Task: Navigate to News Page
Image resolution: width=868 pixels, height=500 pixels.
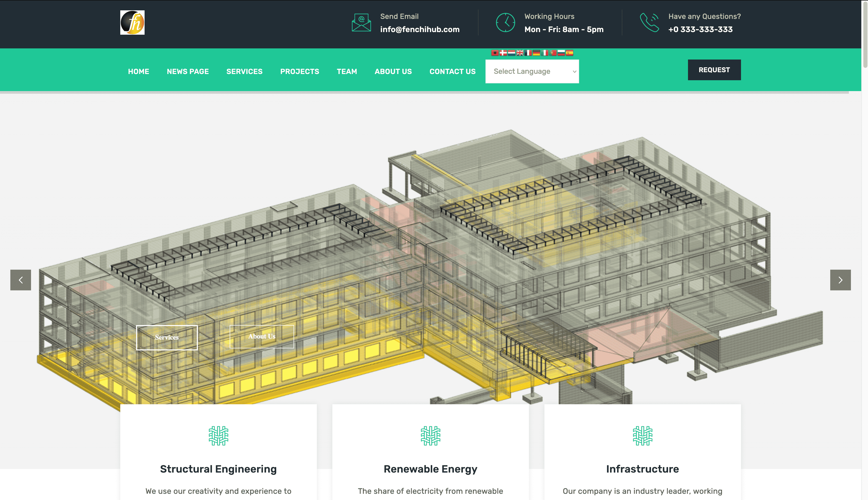Action: pyautogui.click(x=188, y=71)
